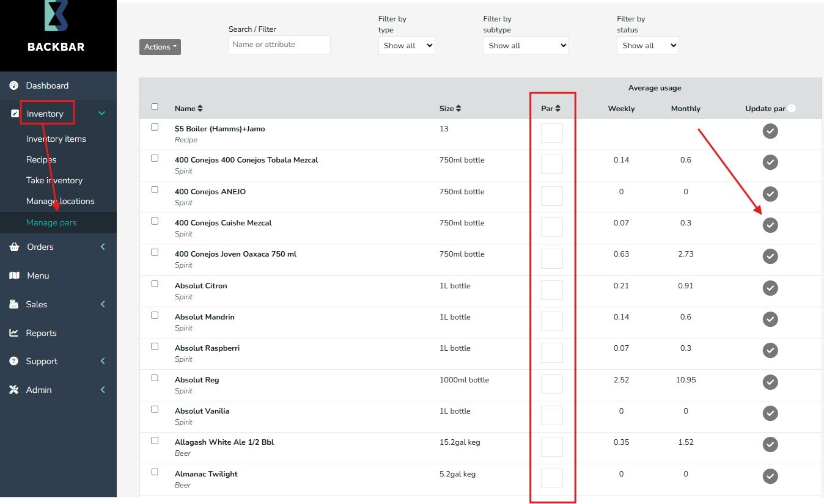
Task: Select the Absolut Mandrin row checkbox
Action: coord(155,315)
